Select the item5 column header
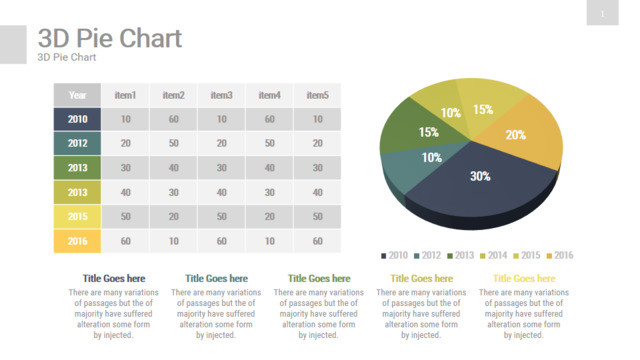640x360 pixels. click(x=318, y=95)
